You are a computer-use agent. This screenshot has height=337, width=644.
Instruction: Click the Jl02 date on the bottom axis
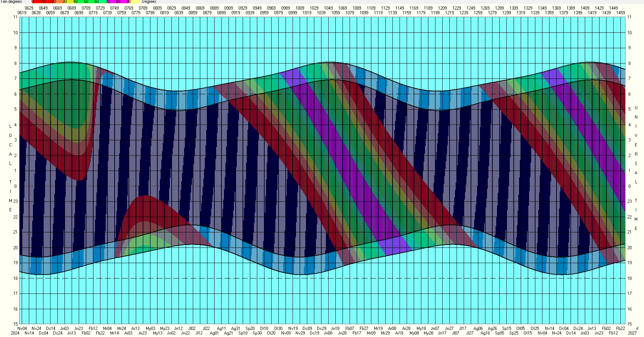click(x=192, y=329)
